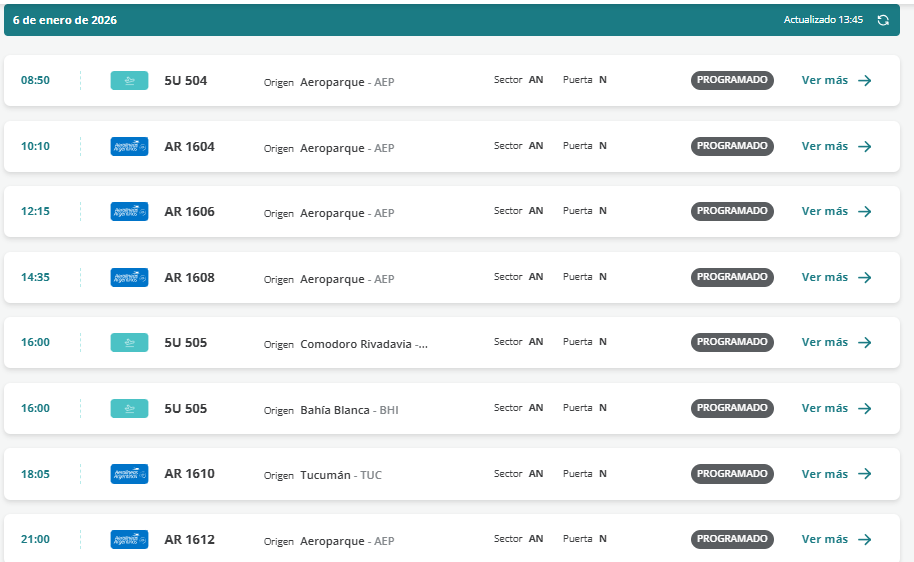This screenshot has height=562, width=914.
Task: Click the PROGRAMADO status badge for AR 1610
Action: tap(732, 474)
